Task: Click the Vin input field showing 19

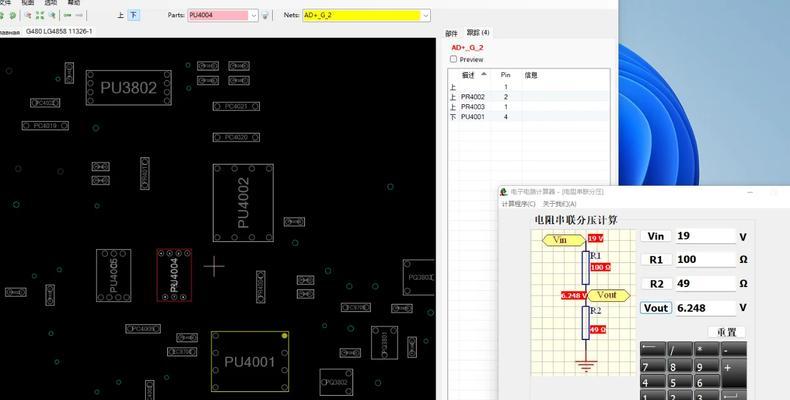Action: coord(705,236)
